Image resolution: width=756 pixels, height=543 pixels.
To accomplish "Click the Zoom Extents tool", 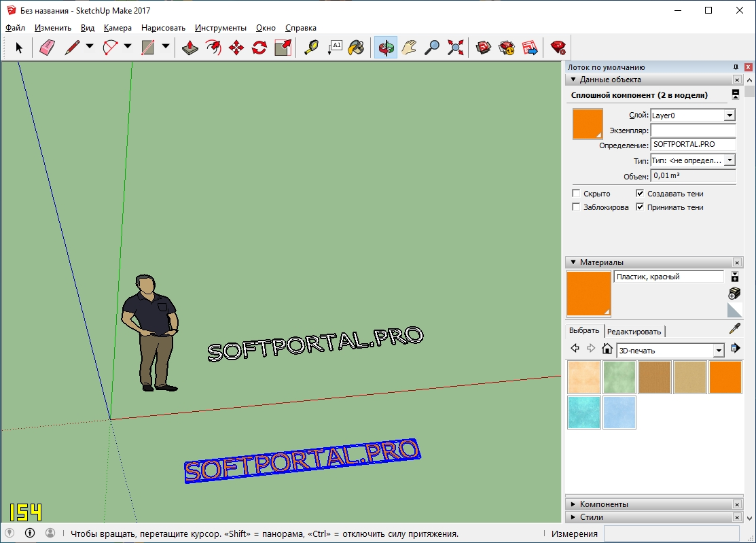I will pyautogui.click(x=455, y=48).
